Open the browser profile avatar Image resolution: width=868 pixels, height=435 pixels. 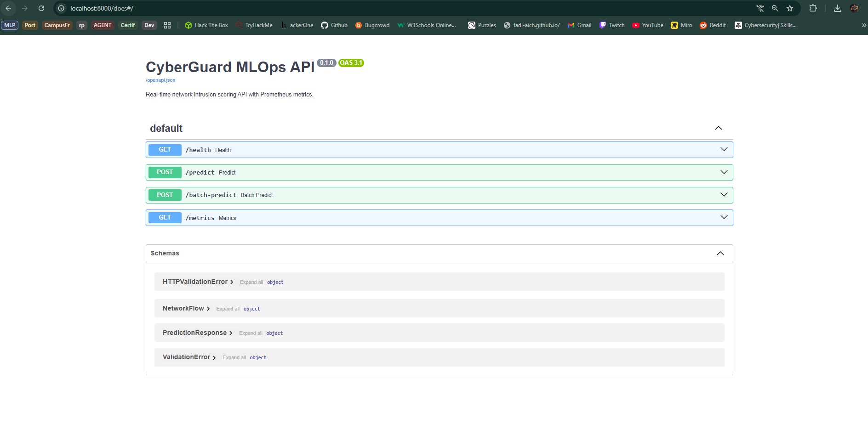click(x=854, y=8)
